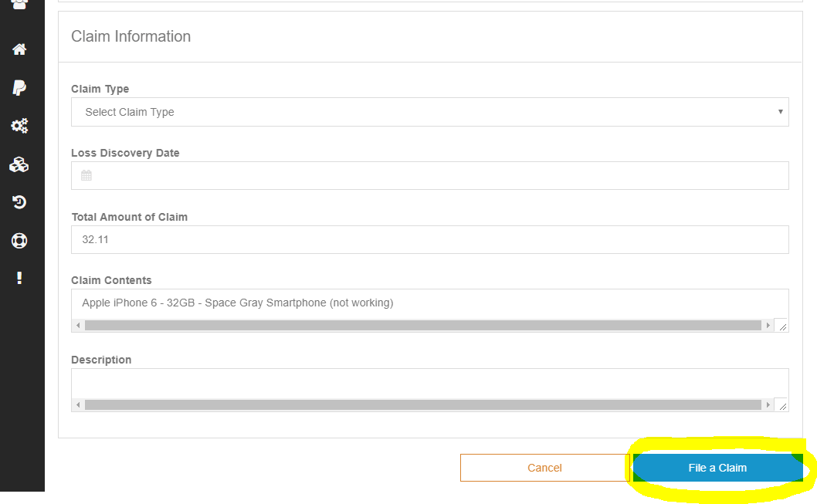
Task: Click the support life-ring icon
Action: tap(19, 240)
